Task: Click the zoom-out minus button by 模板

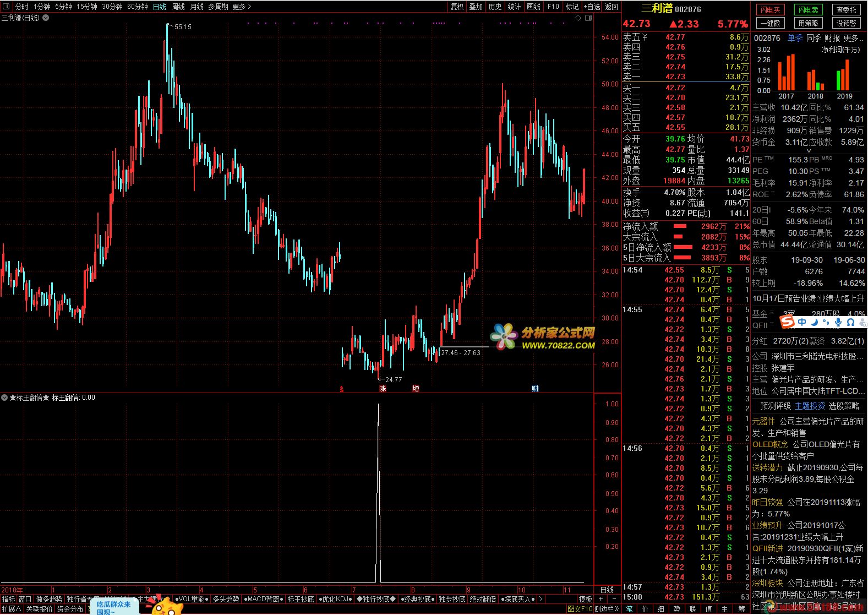Action: point(614,599)
